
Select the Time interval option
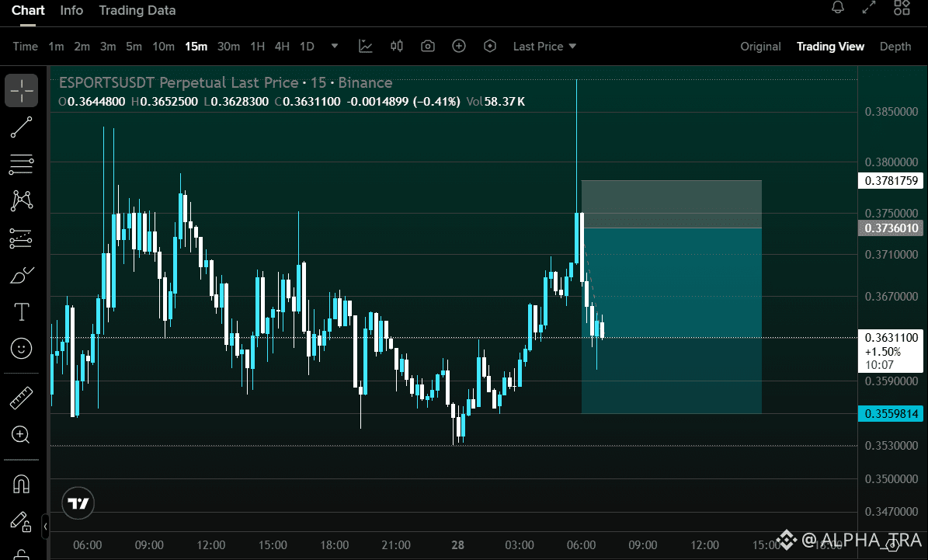[26, 46]
